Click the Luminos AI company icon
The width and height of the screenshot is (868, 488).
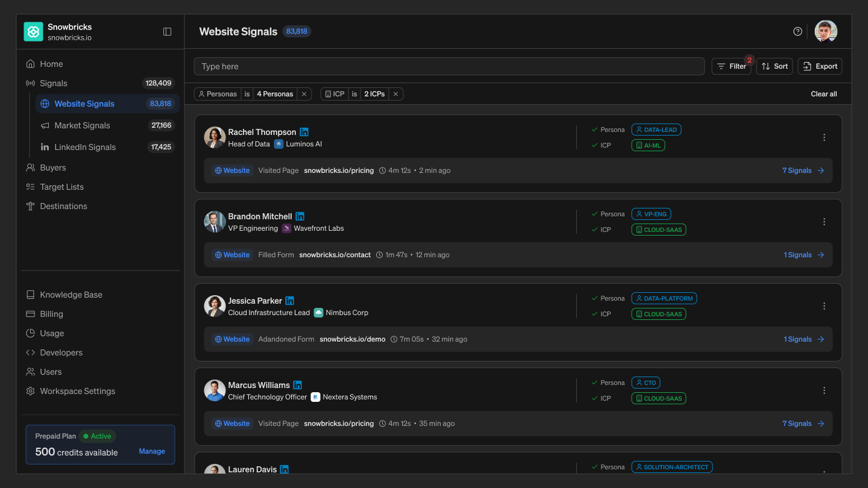click(278, 144)
